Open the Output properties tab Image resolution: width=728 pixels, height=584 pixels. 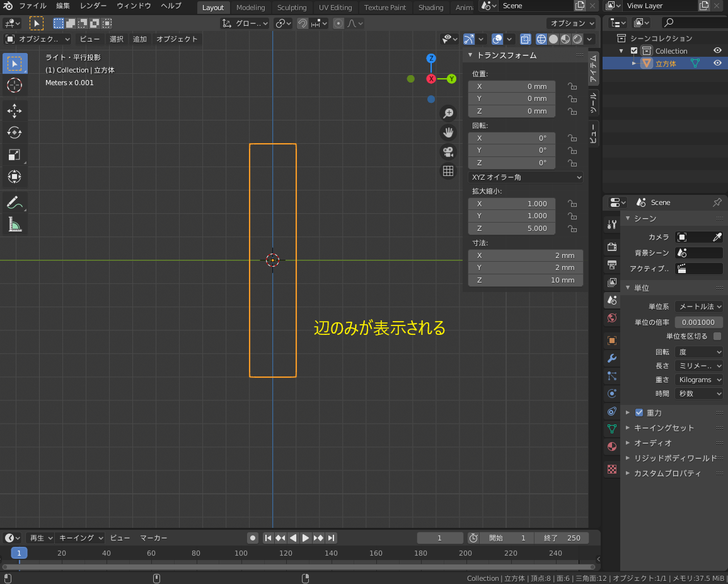tap(612, 265)
